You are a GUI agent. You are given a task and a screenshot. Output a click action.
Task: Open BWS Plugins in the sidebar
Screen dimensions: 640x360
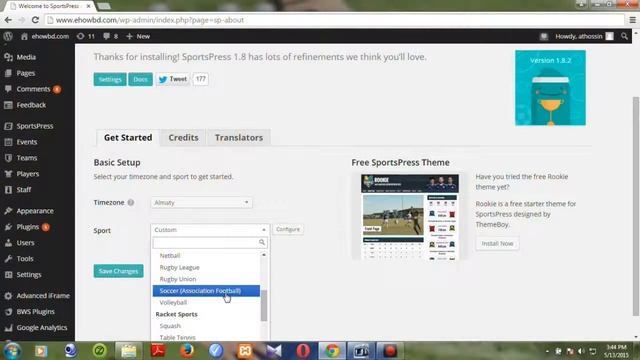(37, 311)
